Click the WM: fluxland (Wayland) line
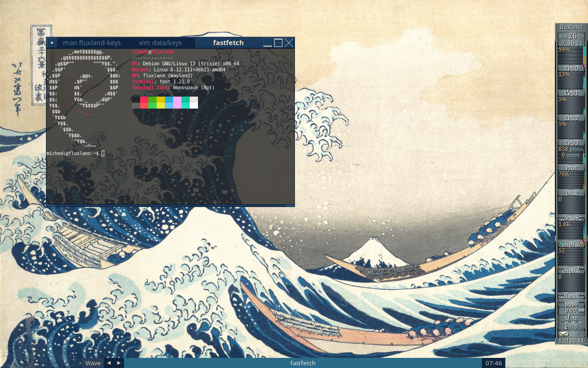Viewport: 588px width, 368px height. (162, 75)
